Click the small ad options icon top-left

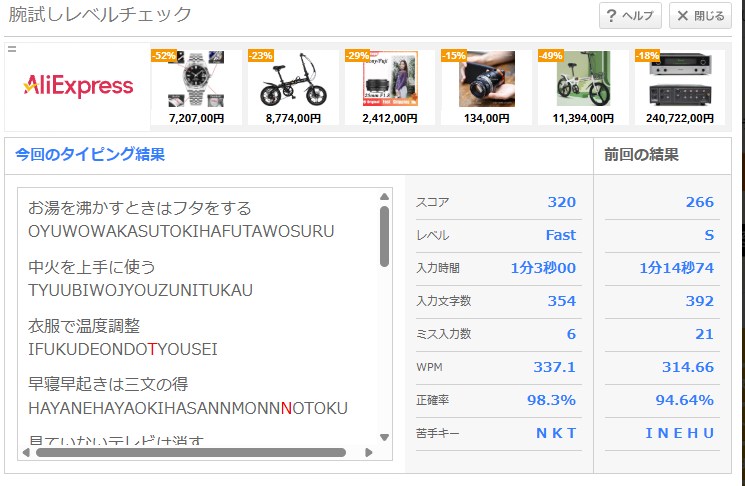[x=11, y=49]
